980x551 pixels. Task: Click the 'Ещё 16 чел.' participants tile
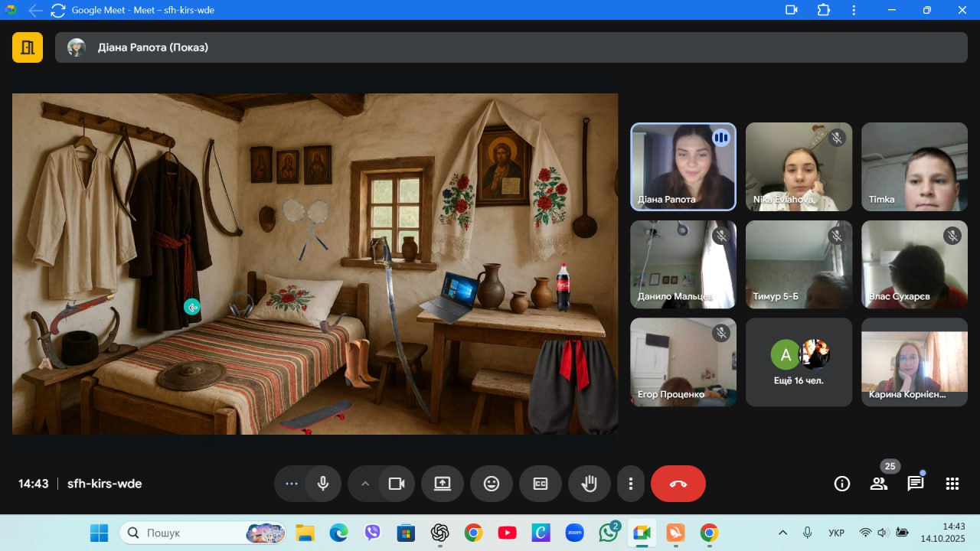[x=799, y=362]
